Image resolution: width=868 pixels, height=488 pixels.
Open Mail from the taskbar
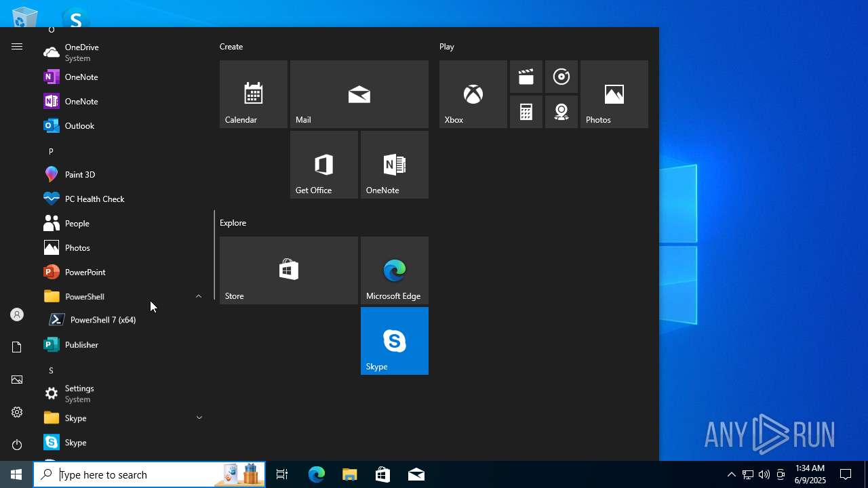tap(416, 474)
